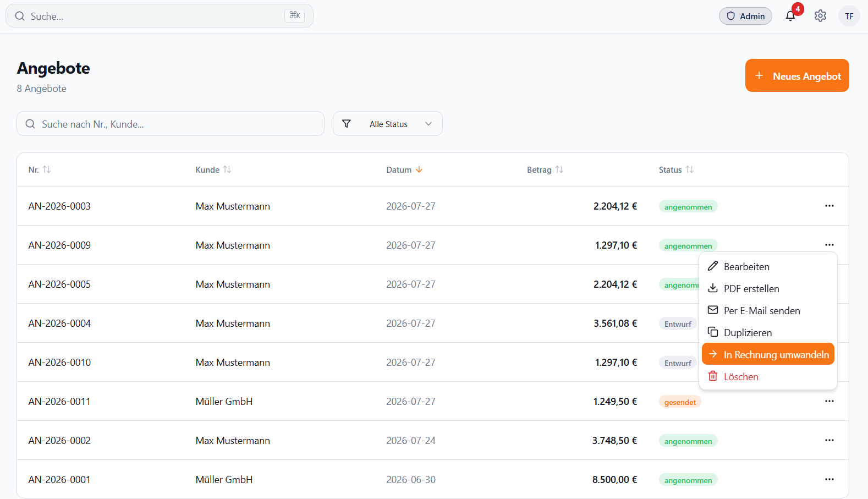Click the gesendet badge of AN-2026-0011

click(680, 402)
